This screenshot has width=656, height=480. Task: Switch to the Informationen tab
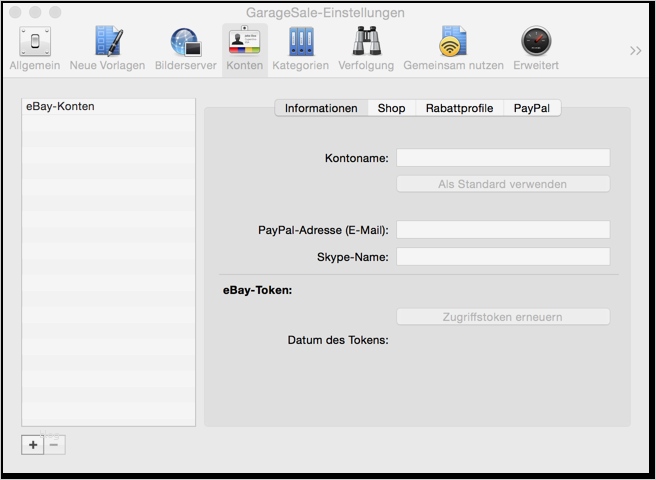tap(321, 108)
